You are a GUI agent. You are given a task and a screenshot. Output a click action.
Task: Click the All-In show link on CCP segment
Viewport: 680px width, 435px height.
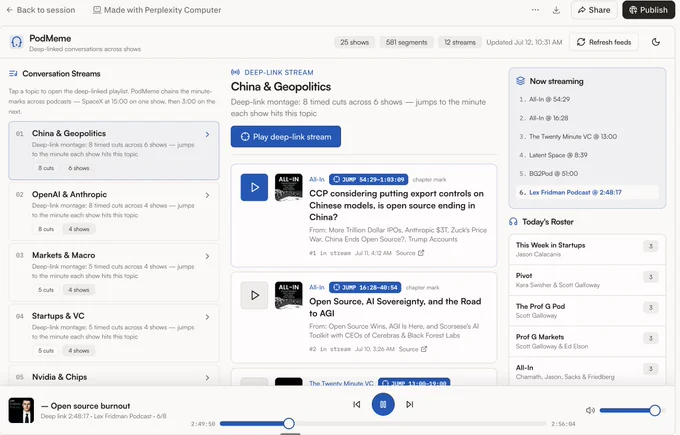tap(317, 179)
